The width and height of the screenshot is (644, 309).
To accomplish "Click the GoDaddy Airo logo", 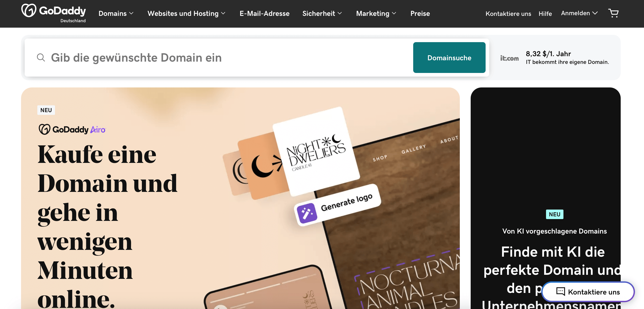I will coord(72,129).
